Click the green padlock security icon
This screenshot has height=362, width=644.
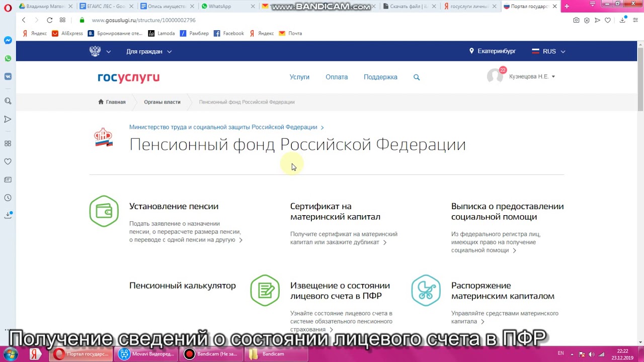(x=82, y=20)
